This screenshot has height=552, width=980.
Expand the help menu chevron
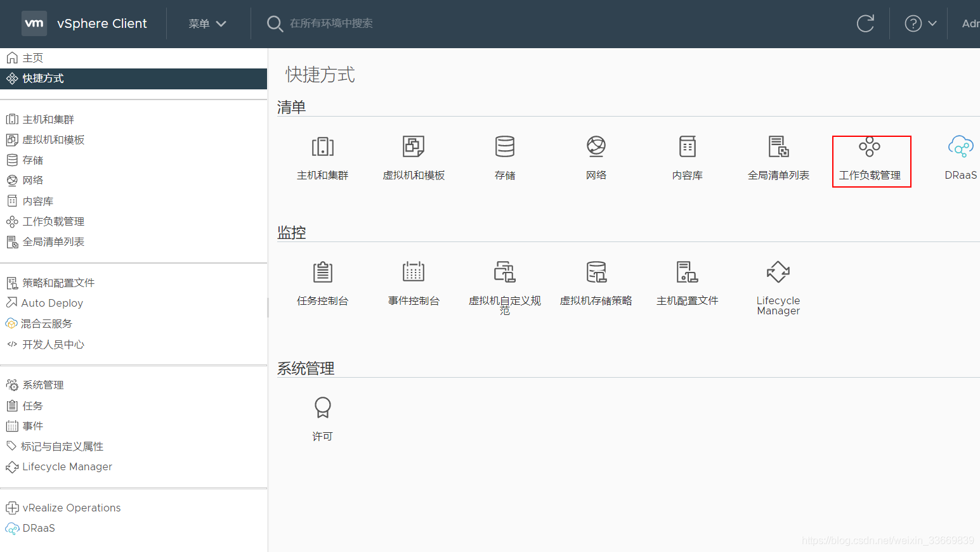[x=932, y=23]
